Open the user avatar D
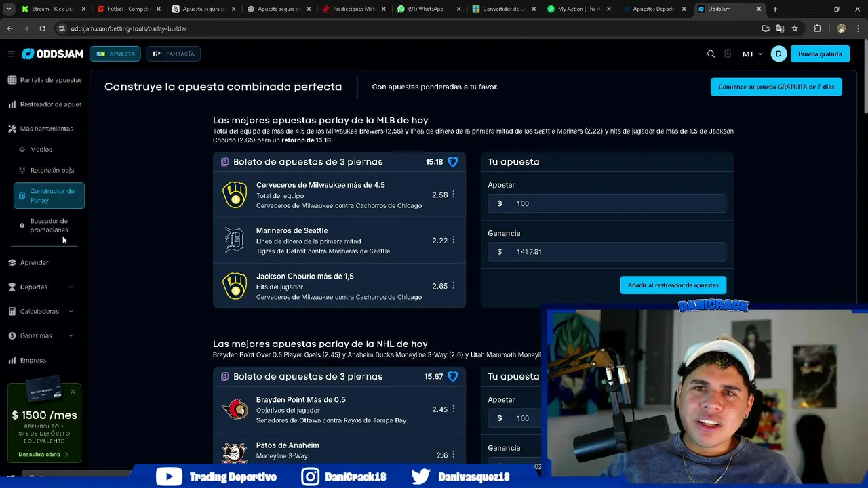868x488 pixels. click(778, 54)
